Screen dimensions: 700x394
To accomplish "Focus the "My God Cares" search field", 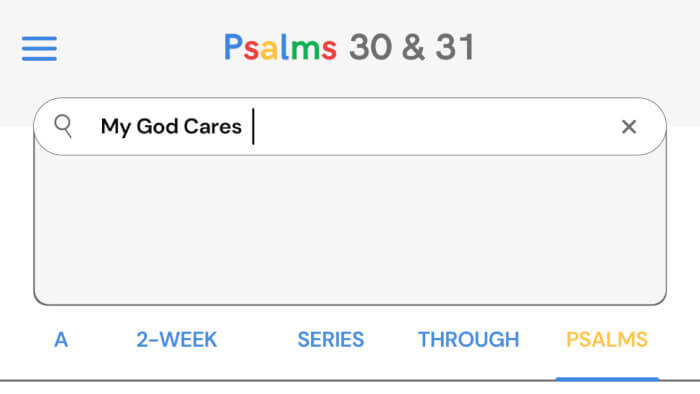I will pyautogui.click(x=350, y=127).
